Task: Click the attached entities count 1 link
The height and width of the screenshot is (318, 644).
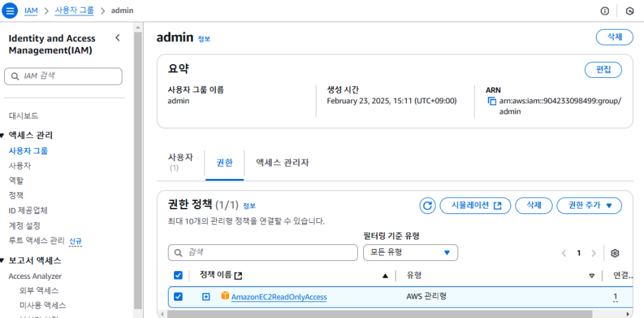Action: tap(615, 297)
